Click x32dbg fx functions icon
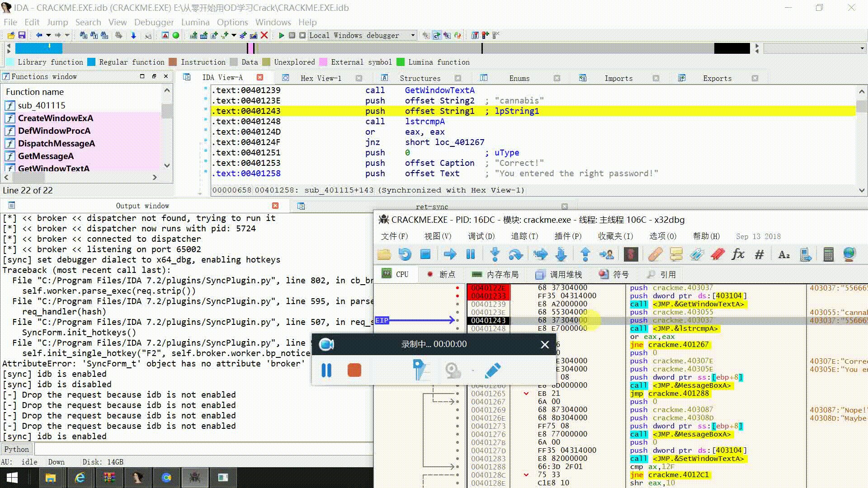This screenshot has height=488, width=868. (x=738, y=254)
